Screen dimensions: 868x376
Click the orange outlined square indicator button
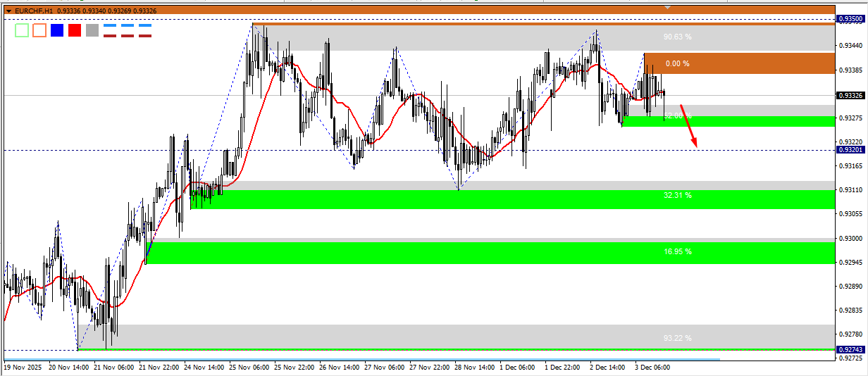39,30
